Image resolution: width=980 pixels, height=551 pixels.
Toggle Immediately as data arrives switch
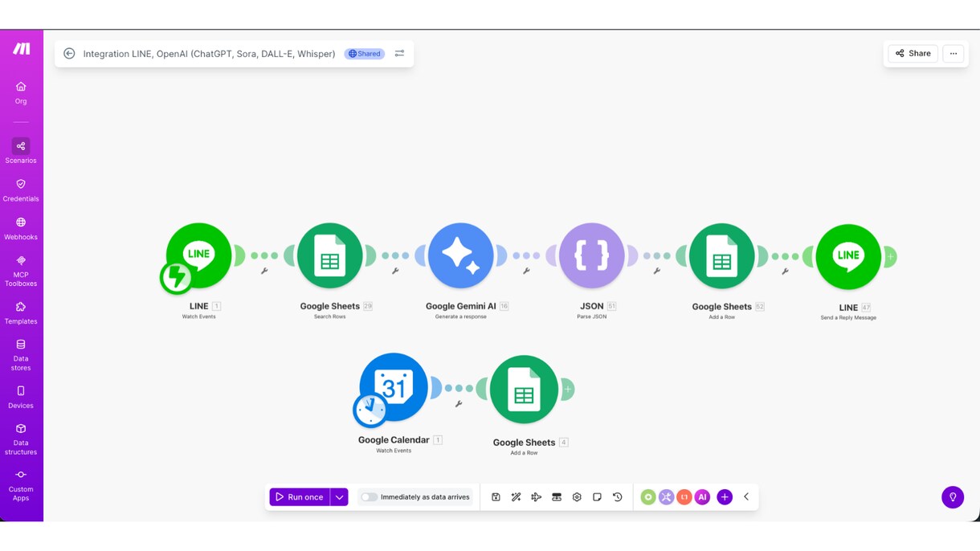pos(369,497)
